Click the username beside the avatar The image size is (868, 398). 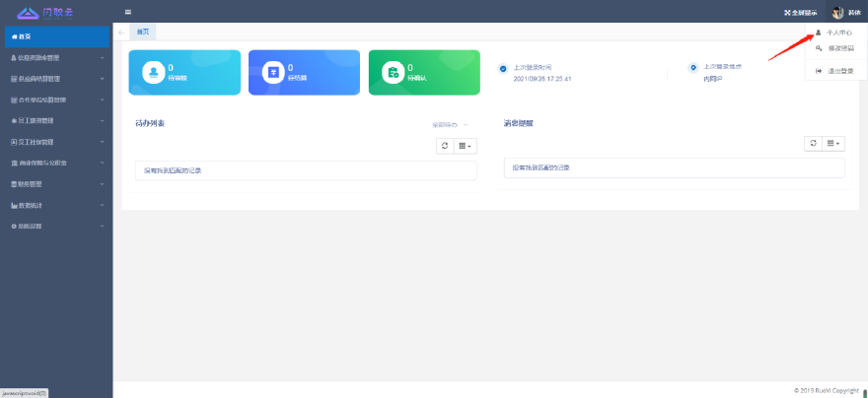tap(854, 12)
